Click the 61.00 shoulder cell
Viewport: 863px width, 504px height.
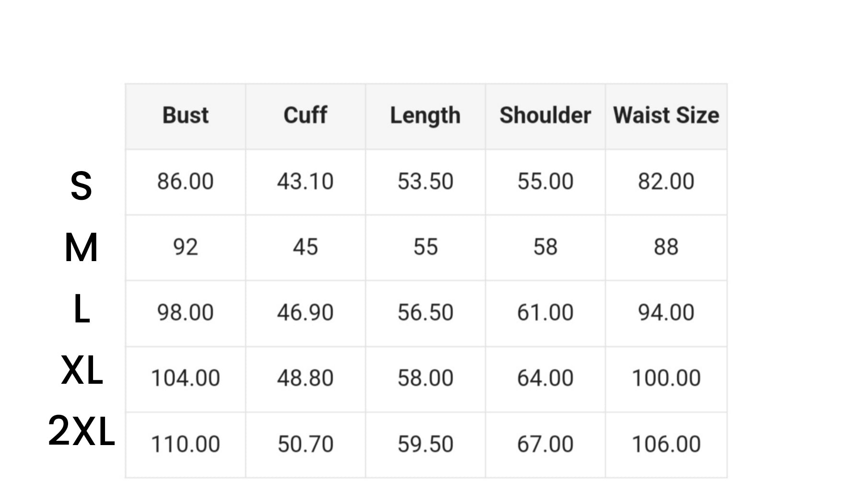(545, 313)
